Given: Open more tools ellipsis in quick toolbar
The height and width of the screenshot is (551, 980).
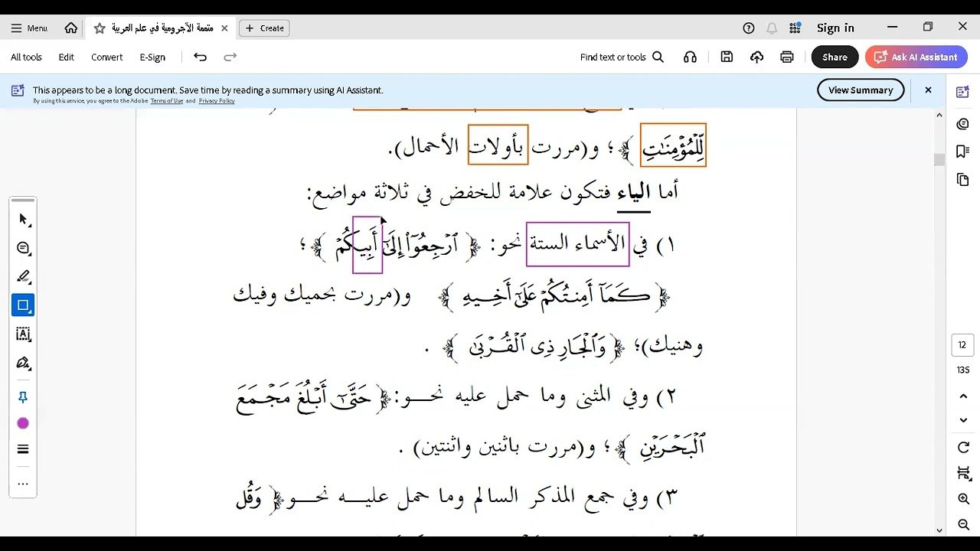Looking at the screenshot, I should point(23,484).
